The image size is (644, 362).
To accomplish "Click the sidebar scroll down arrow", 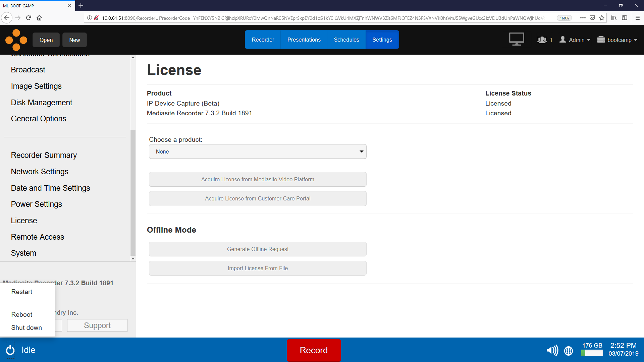I will click(x=133, y=258).
